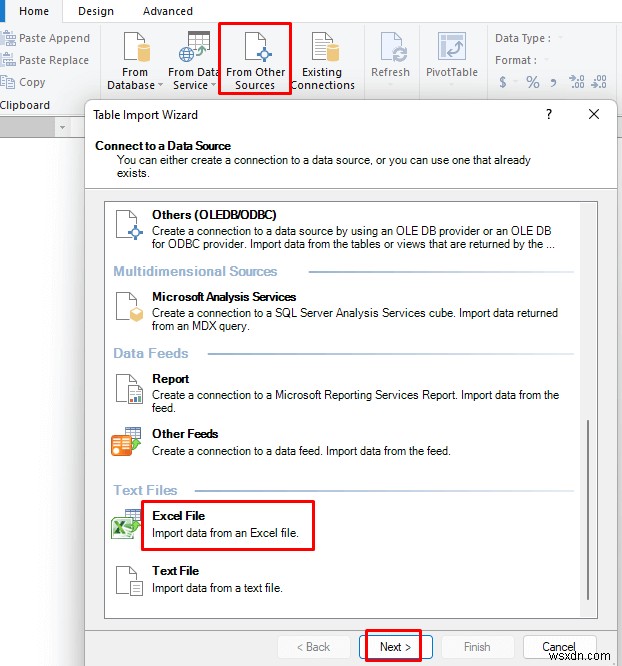
Task: Click the Others OLEDB/ODBC document icon
Action: click(129, 225)
